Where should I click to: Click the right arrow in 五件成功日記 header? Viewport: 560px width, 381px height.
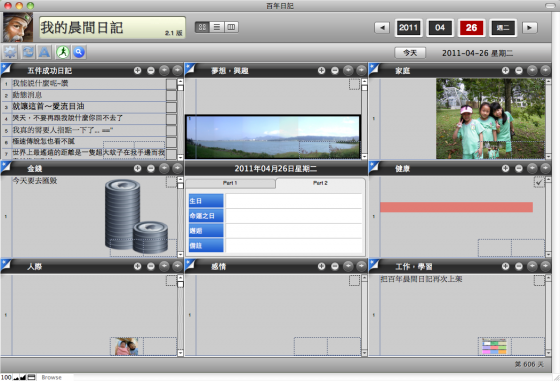[x=178, y=70]
